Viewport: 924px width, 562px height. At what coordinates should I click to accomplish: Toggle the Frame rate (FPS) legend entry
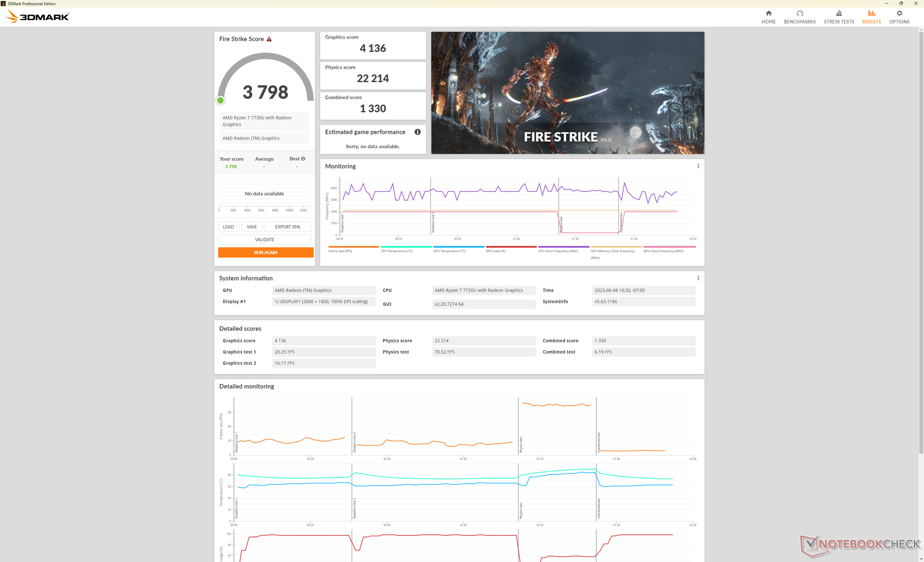pyautogui.click(x=340, y=251)
